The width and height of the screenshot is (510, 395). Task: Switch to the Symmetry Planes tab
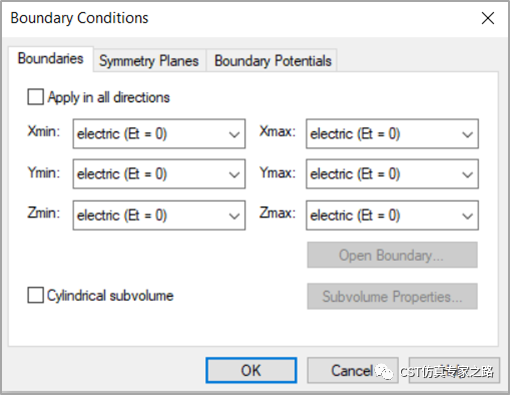click(149, 61)
